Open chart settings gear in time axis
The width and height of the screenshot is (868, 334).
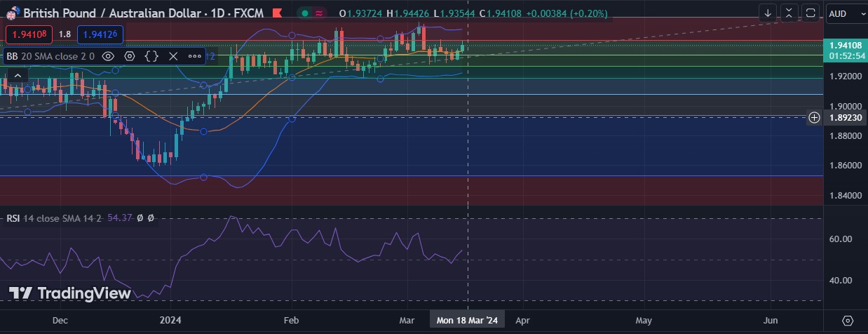[847, 321]
